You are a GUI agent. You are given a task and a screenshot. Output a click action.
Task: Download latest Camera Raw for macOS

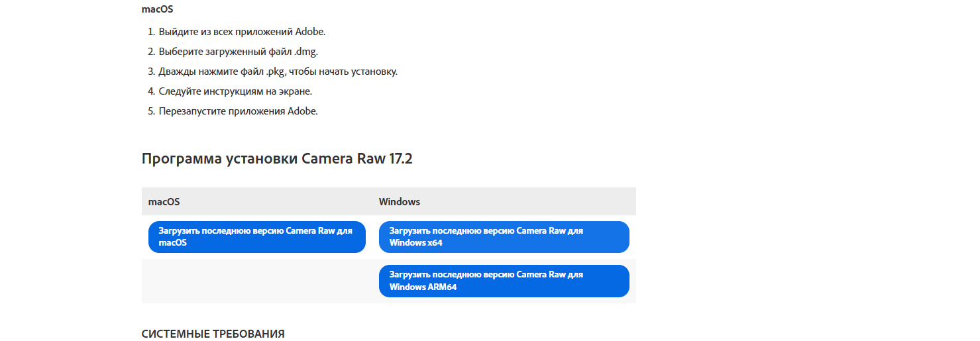pyautogui.click(x=257, y=237)
